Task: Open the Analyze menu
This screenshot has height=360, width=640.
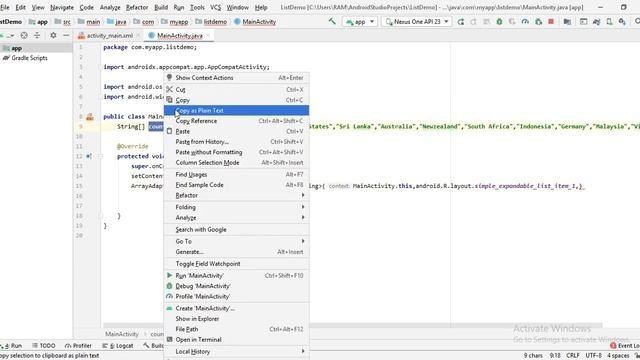Action: [x=110, y=7]
